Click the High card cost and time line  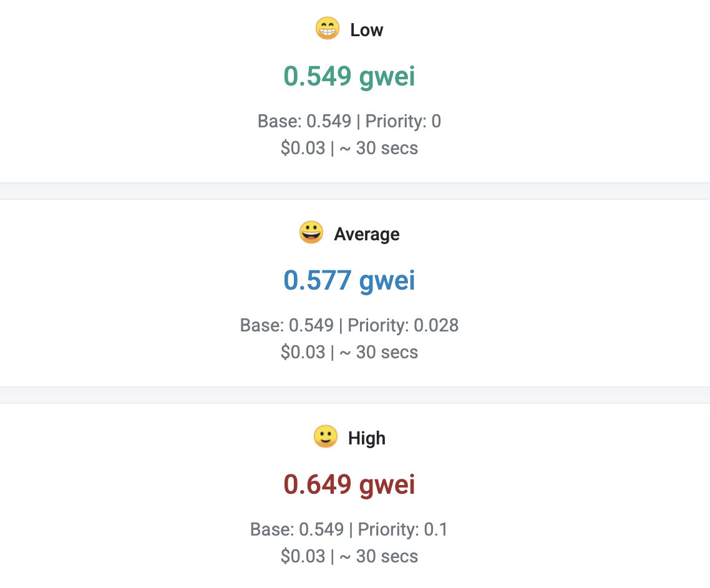(x=349, y=556)
